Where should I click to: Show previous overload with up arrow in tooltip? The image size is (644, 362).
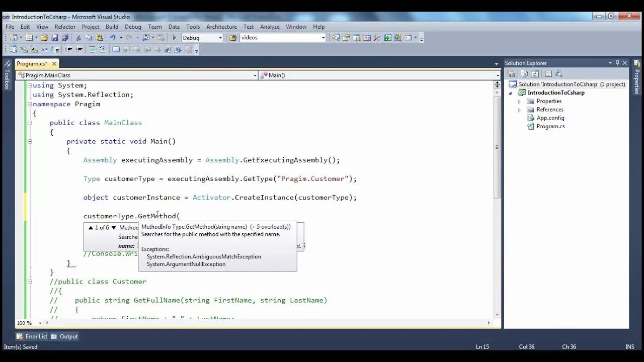(x=91, y=228)
